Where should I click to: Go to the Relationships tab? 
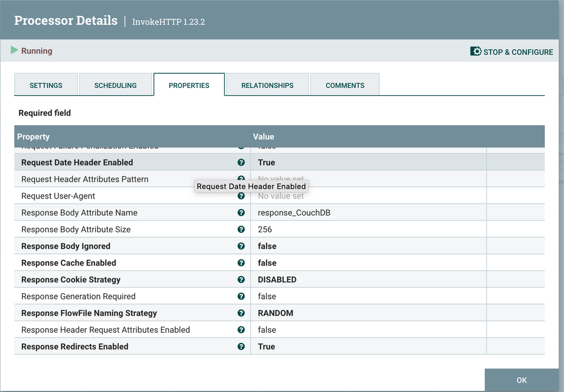[267, 85]
